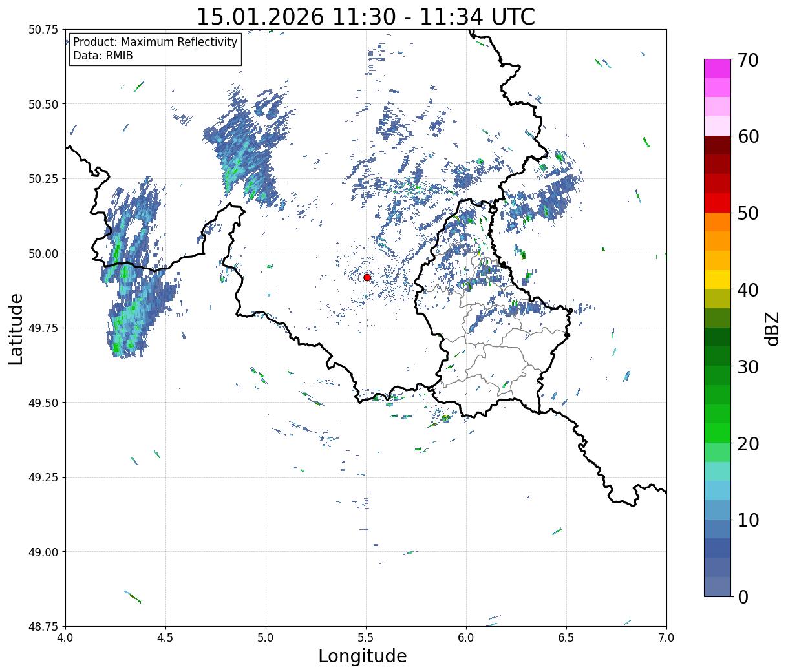The height and width of the screenshot is (672, 788).
Task: Click the "Data: RMIB" text
Action: (103, 56)
